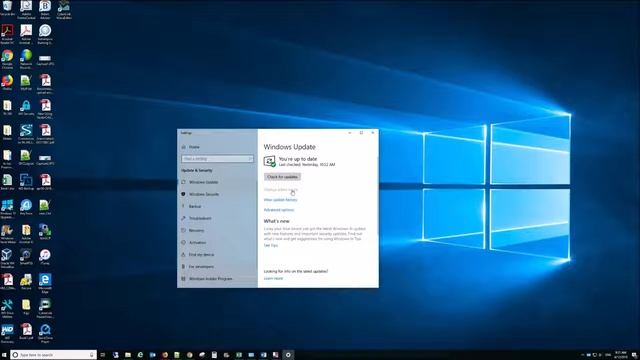Click the See tips link

(271, 245)
